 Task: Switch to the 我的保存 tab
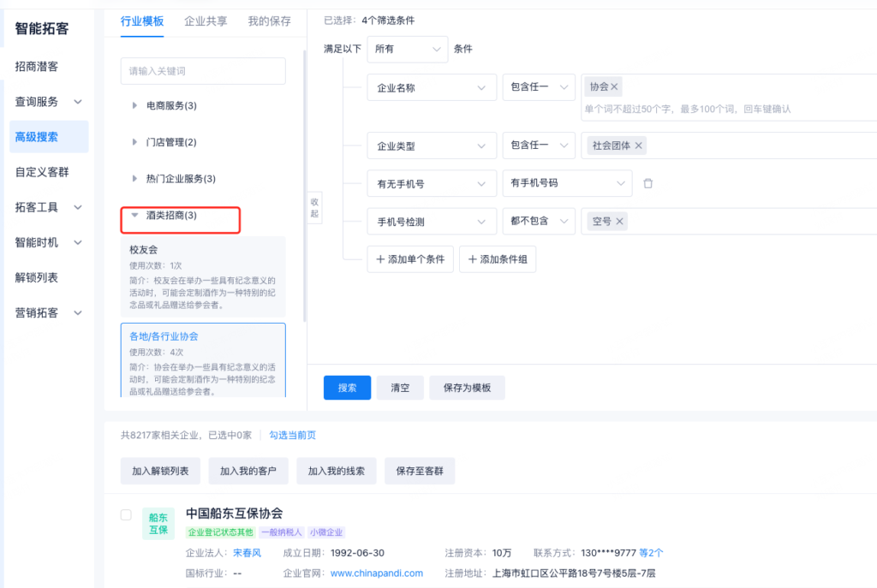tap(269, 21)
